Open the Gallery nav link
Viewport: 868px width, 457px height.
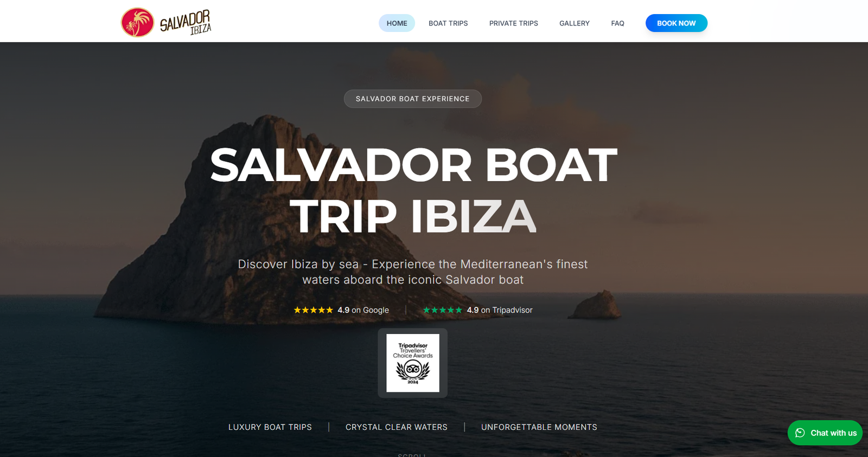tap(575, 23)
